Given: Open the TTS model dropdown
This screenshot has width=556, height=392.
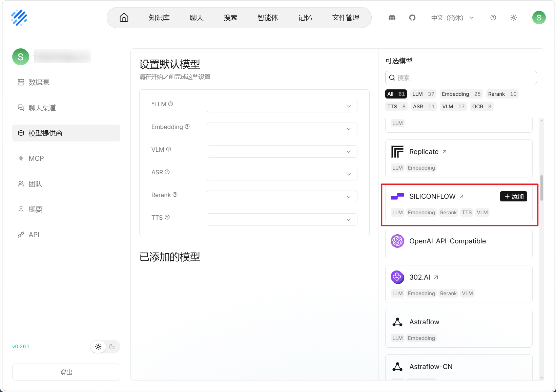Looking at the screenshot, I should click(x=282, y=220).
